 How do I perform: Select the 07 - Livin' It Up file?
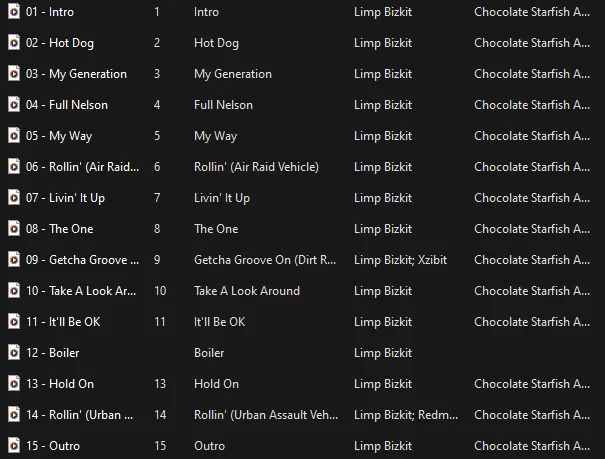65,198
